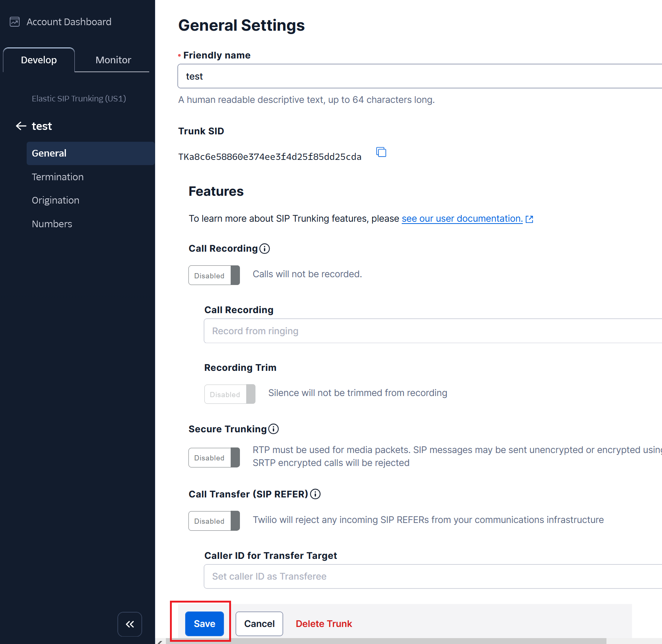Go to Origination settings
Viewport: 662px width, 644px height.
tap(56, 200)
